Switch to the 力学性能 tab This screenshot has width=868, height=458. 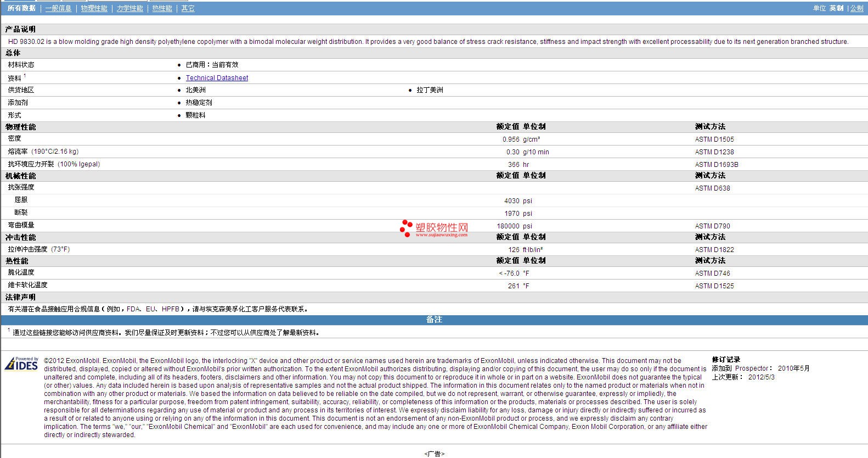tap(129, 8)
